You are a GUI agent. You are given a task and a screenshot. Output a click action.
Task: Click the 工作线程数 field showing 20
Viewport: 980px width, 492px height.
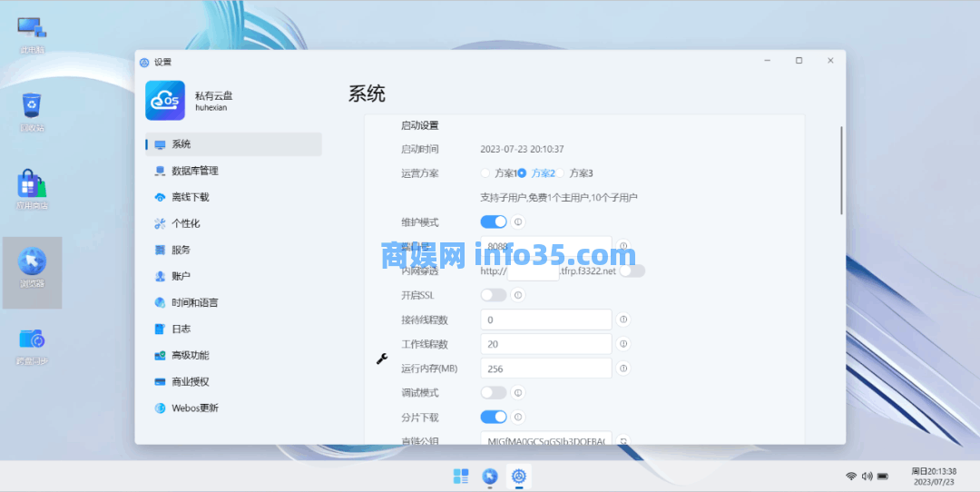coord(546,344)
